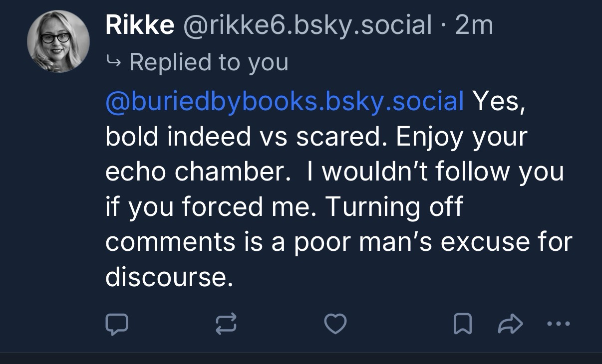Open the @buriedbybooks.bsky.social mention link
602x364 pixels.
click(x=285, y=101)
